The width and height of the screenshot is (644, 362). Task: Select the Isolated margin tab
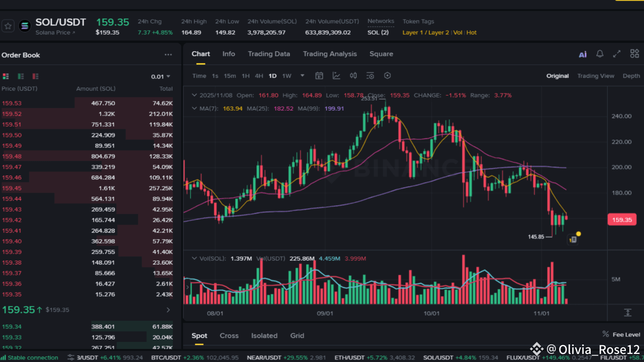point(264,335)
